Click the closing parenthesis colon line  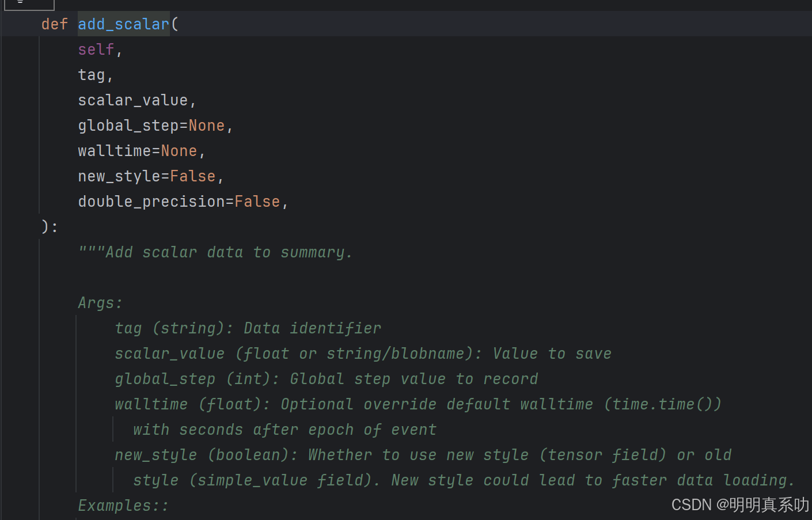50,227
